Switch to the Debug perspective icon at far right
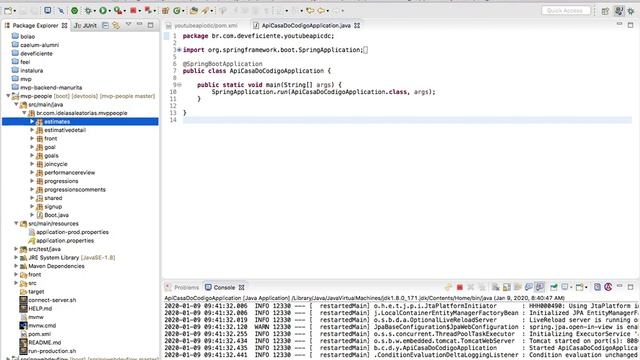Viewport: 640px width, 360px height. 631,11
